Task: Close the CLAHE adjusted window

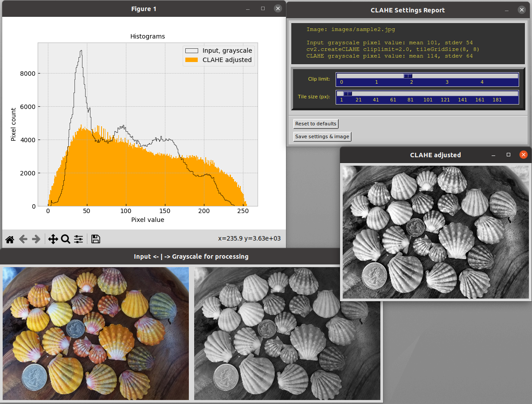Action: coord(523,155)
